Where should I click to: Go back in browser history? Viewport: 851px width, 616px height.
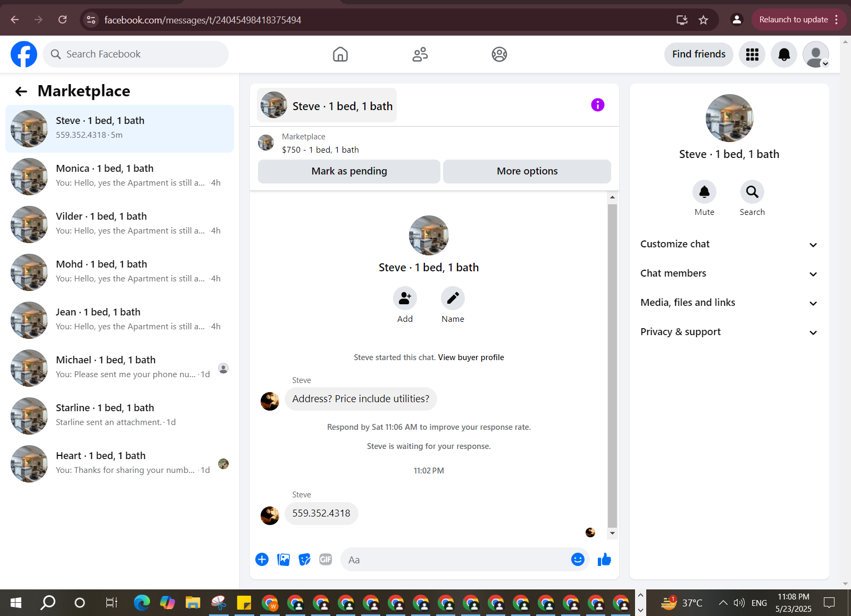click(x=15, y=20)
